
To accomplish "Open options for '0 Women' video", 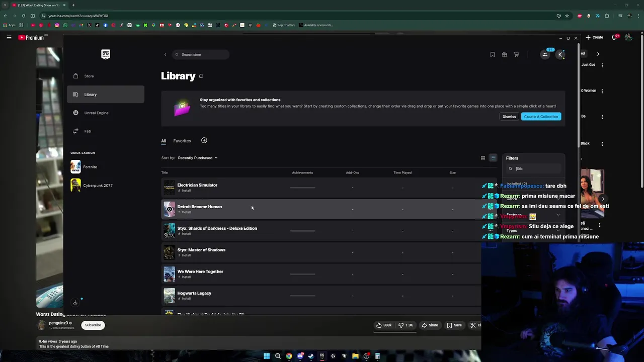I will tap(602, 92).
